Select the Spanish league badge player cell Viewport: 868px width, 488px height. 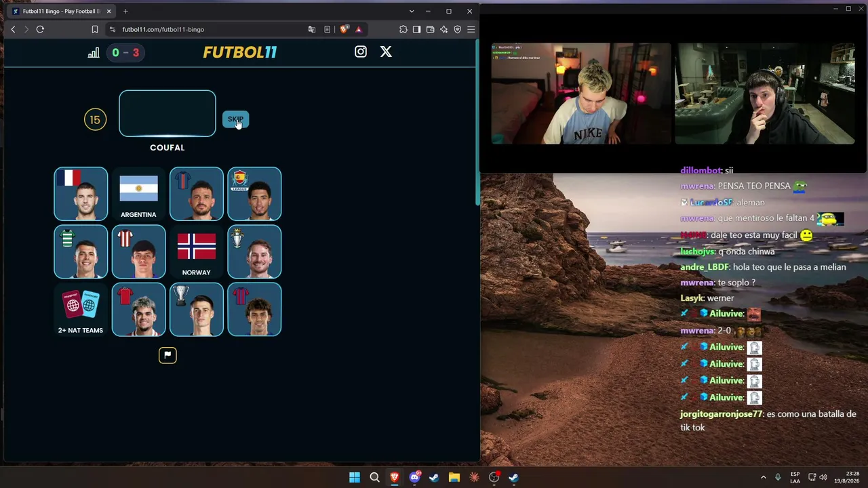(254, 194)
